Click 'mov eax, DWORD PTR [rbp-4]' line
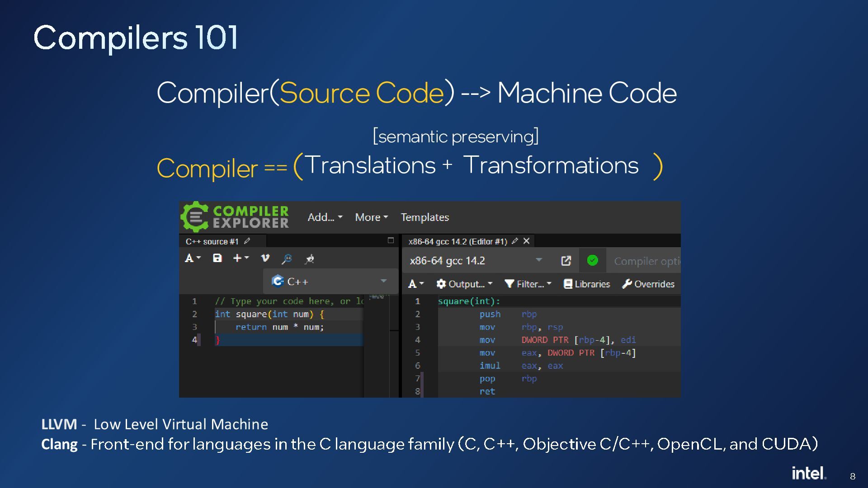This screenshot has height=488, width=868. click(x=557, y=352)
